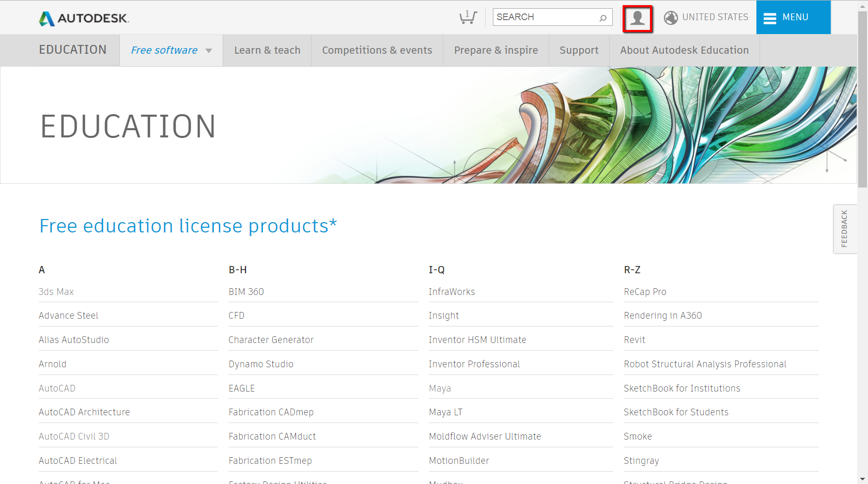Click the globe region icon
868x484 pixels.
pos(671,18)
